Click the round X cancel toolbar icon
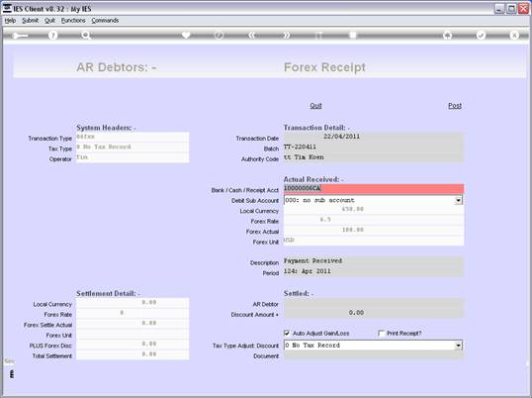Screen dimensions: 532x398 (x=514, y=35)
